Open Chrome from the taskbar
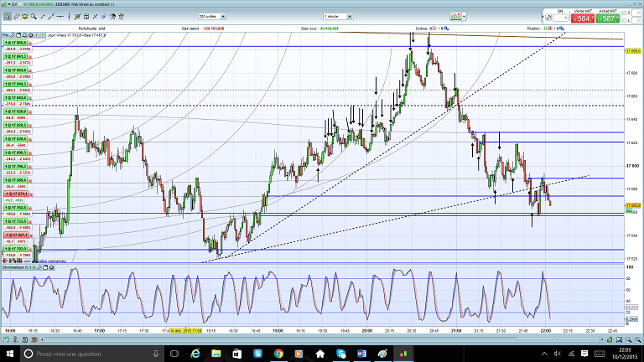 click(278, 354)
